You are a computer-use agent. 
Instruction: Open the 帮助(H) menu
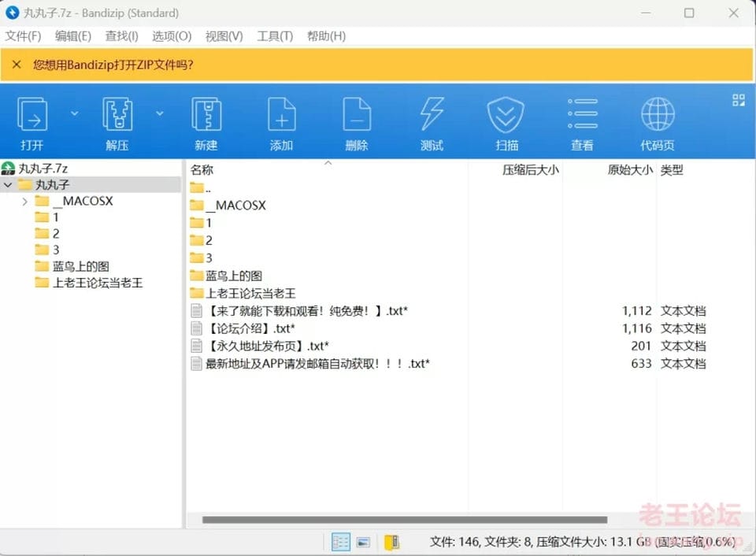point(326,36)
